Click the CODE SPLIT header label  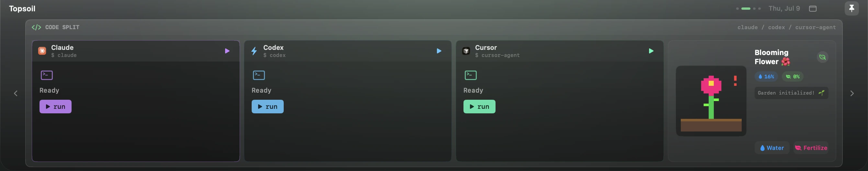(x=62, y=27)
